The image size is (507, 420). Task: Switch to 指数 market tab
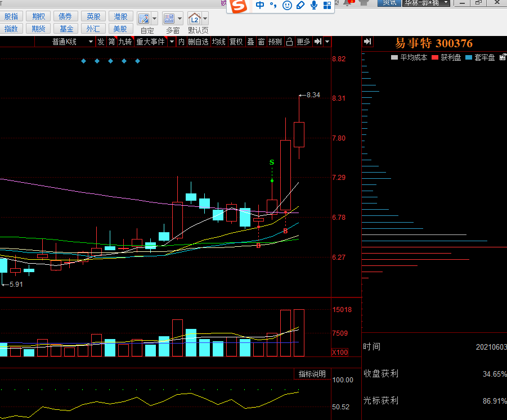(11, 29)
